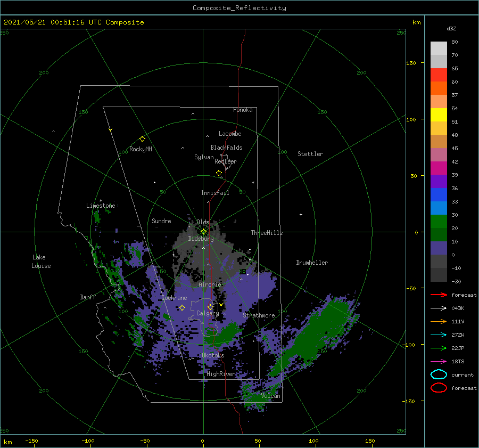Click the Lake Louise label
The height and width of the screenshot is (448, 479).
41,262
